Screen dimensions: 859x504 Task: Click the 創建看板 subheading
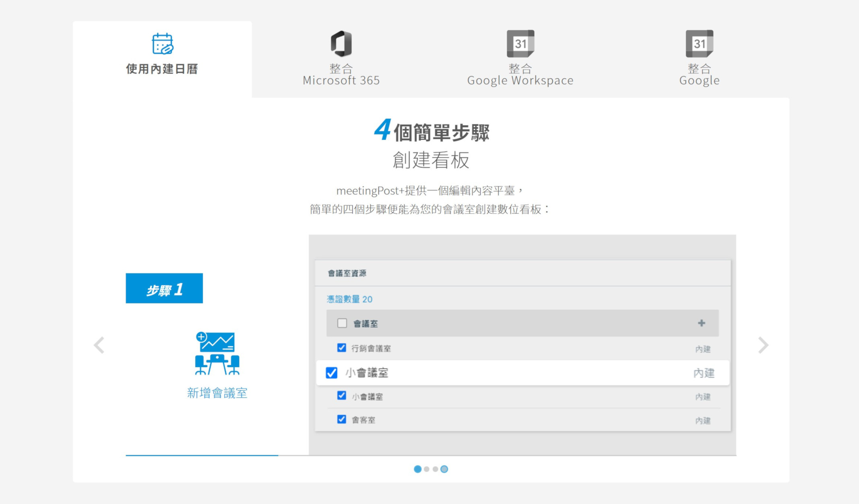click(431, 160)
